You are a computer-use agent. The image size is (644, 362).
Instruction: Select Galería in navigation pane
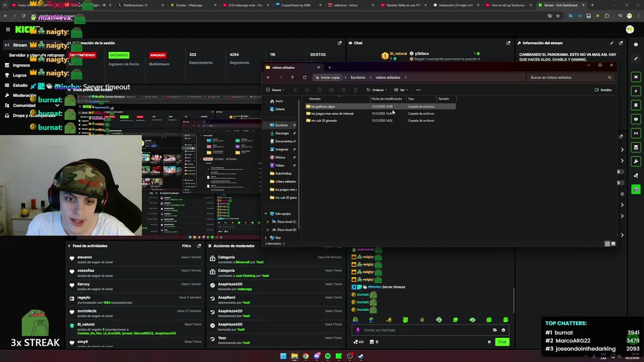280,109
